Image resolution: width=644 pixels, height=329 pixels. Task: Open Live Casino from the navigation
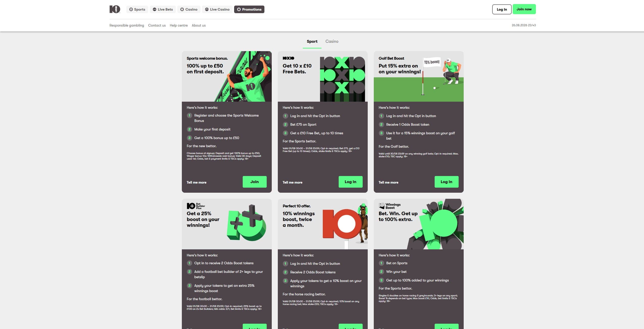point(217,9)
